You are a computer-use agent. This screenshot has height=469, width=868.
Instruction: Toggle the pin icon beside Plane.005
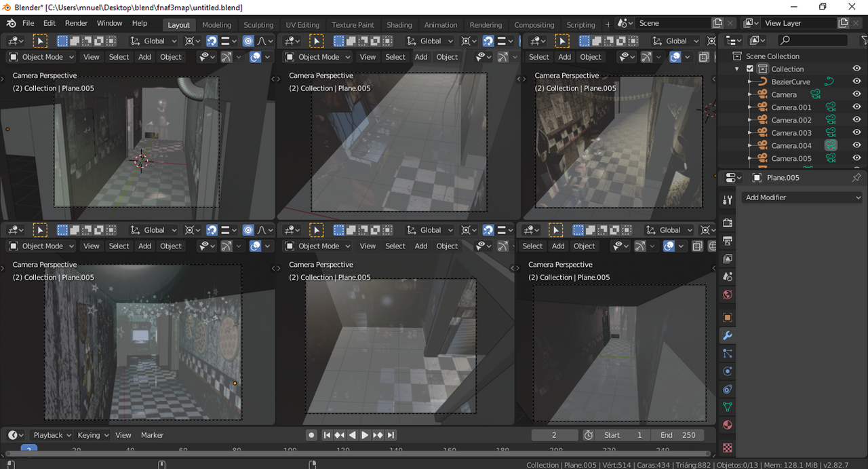(856, 177)
